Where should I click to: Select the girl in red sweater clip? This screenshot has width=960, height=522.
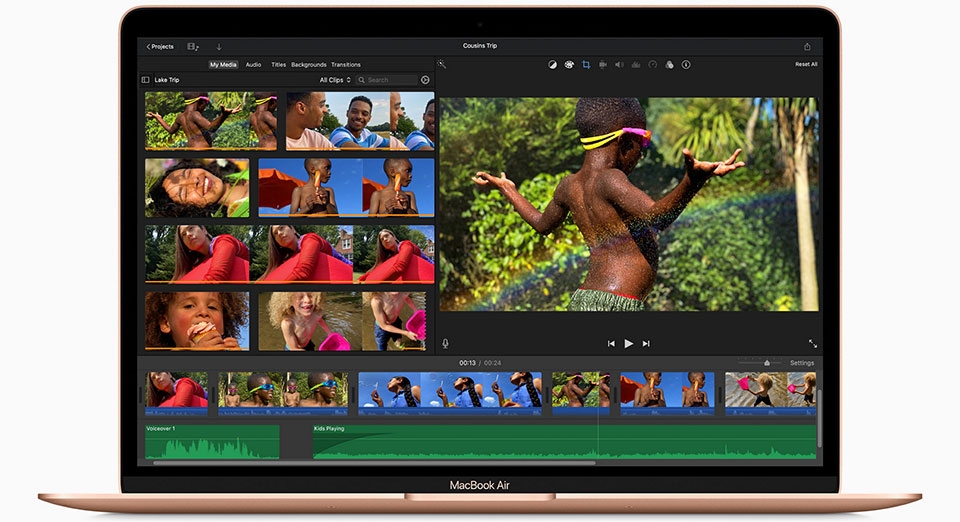[290, 254]
